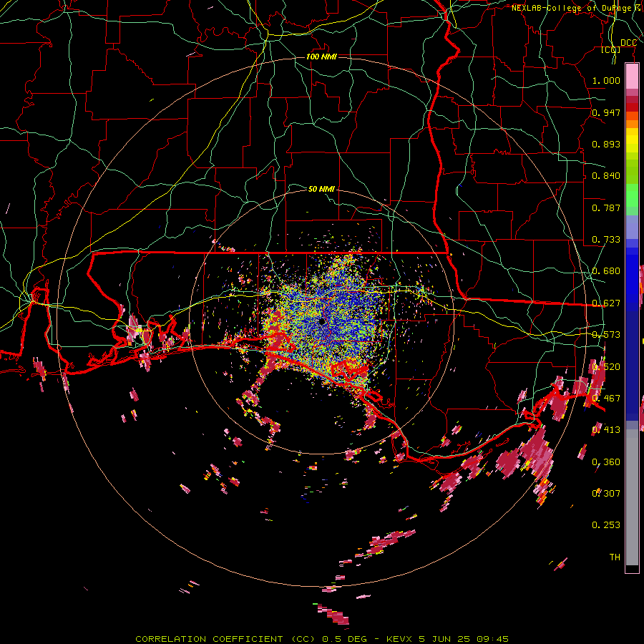Click the black radar site dot at center
Viewport: 644px width, 644px height.
[x=322, y=321]
